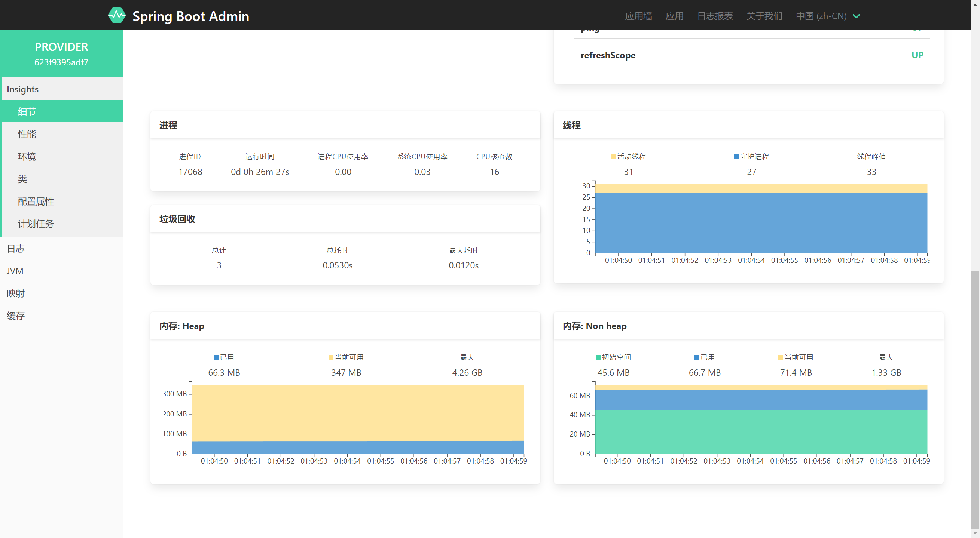The image size is (980, 538).
Task: Open the 应用 navigation item
Action: point(674,16)
